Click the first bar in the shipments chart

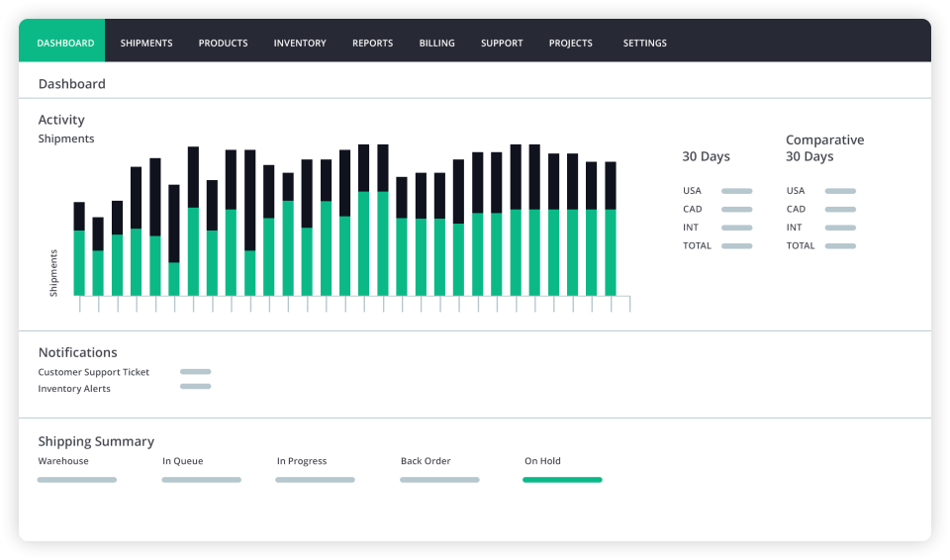[79, 248]
